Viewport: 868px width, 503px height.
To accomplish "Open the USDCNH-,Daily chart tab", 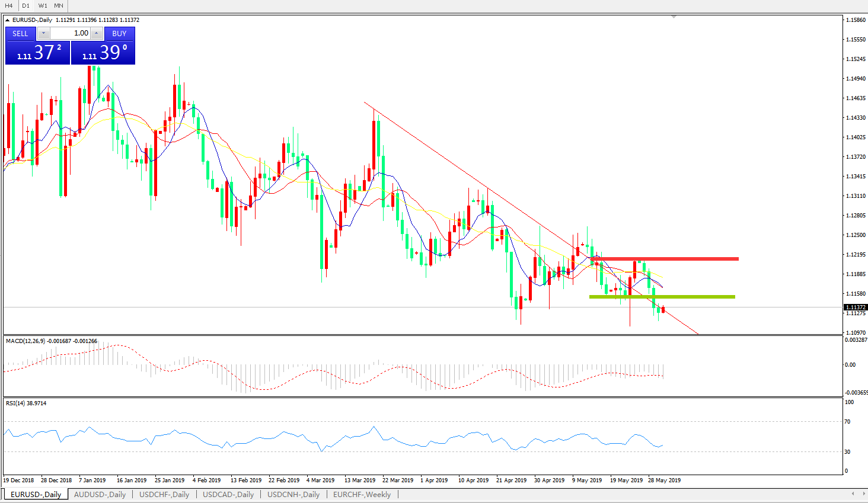I will (x=293, y=494).
